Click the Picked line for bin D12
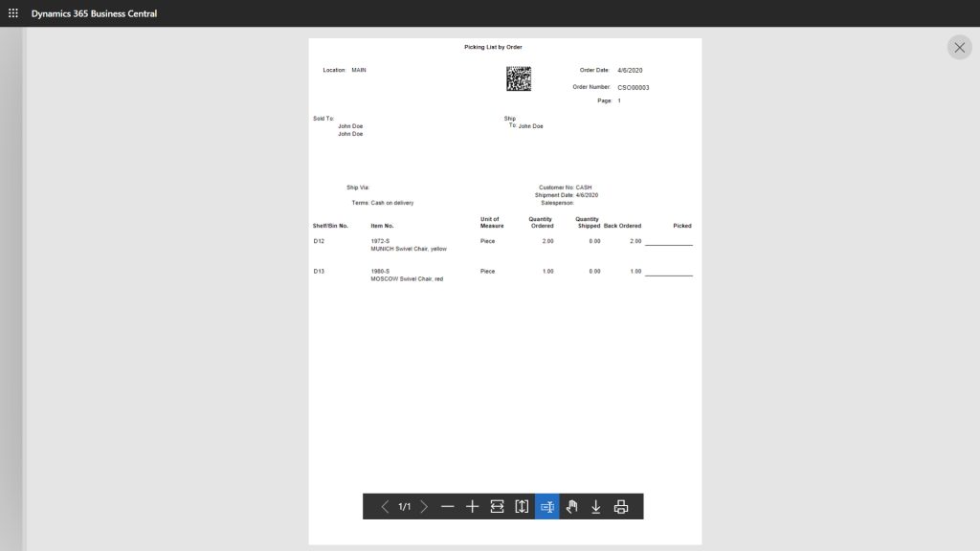 point(668,243)
